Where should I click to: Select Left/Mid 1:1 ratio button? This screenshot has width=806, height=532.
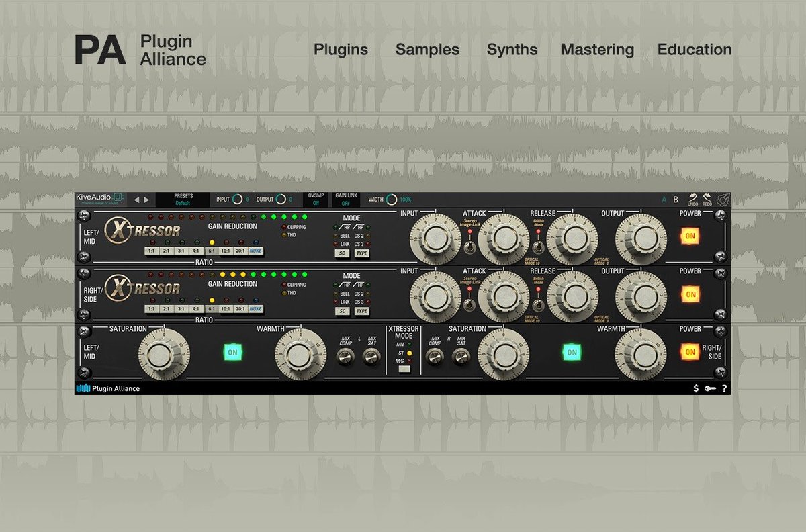152,251
